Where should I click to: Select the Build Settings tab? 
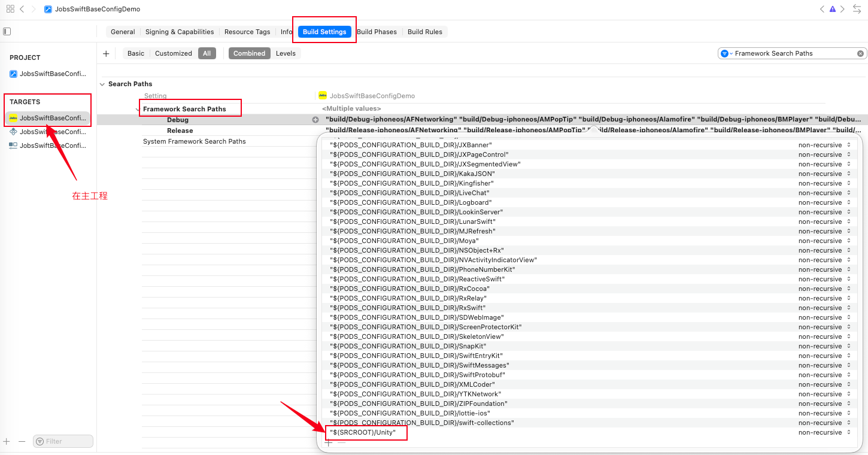click(x=324, y=32)
